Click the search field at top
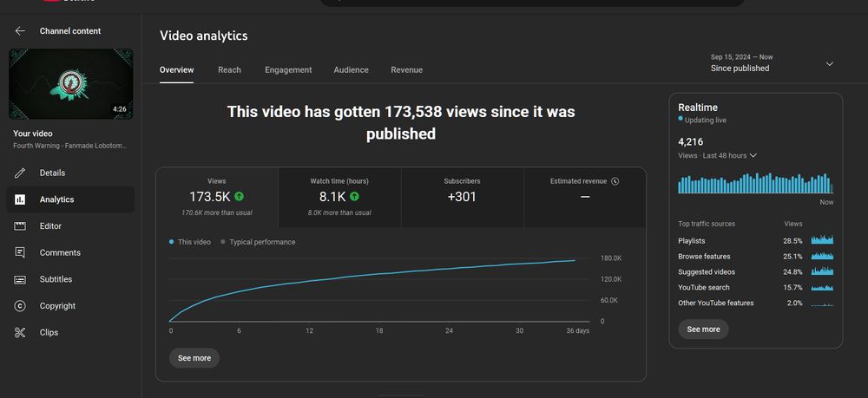The width and height of the screenshot is (868, 398). click(533, 3)
